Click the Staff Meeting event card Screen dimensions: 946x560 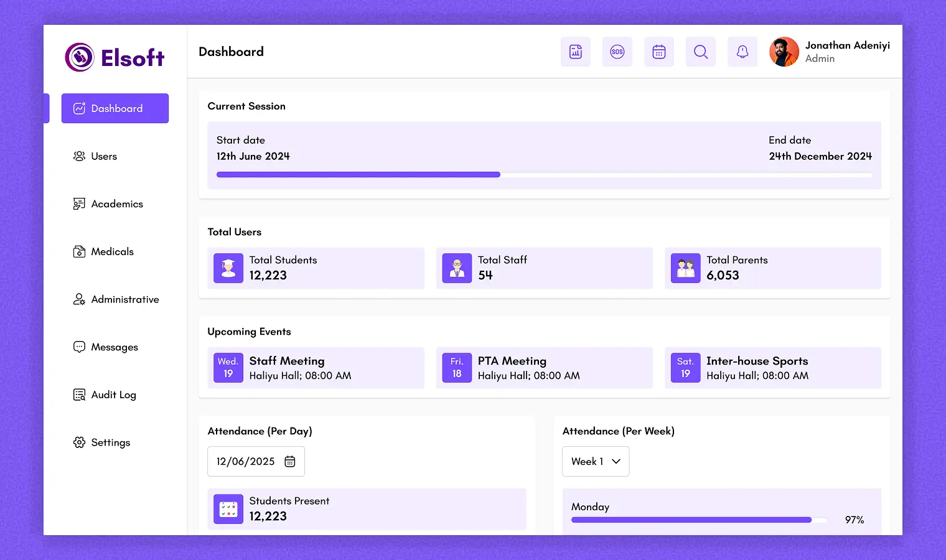coord(316,368)
